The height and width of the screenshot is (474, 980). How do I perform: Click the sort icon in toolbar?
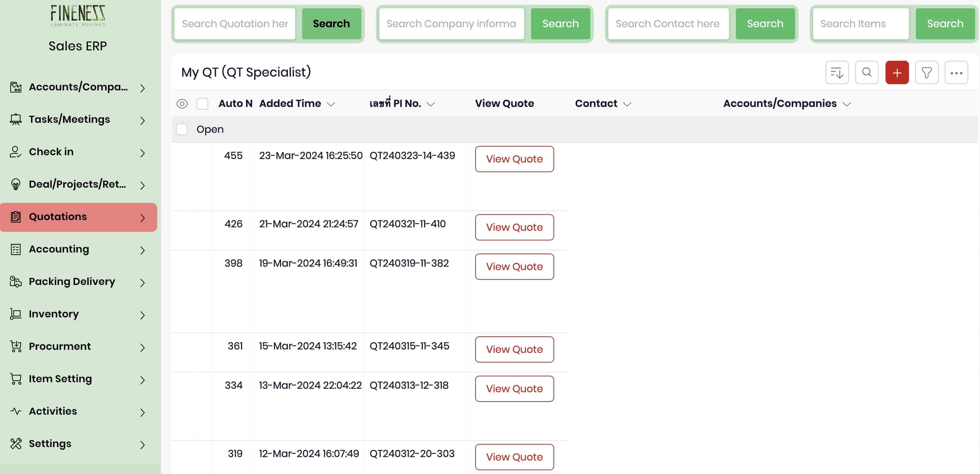click(837, 72)
